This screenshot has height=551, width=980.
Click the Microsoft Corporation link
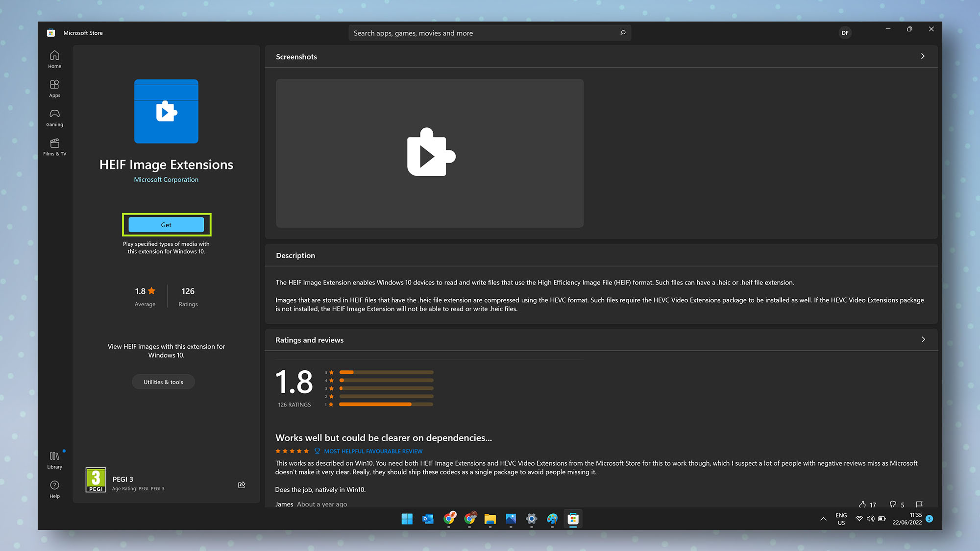pos(166,179)
